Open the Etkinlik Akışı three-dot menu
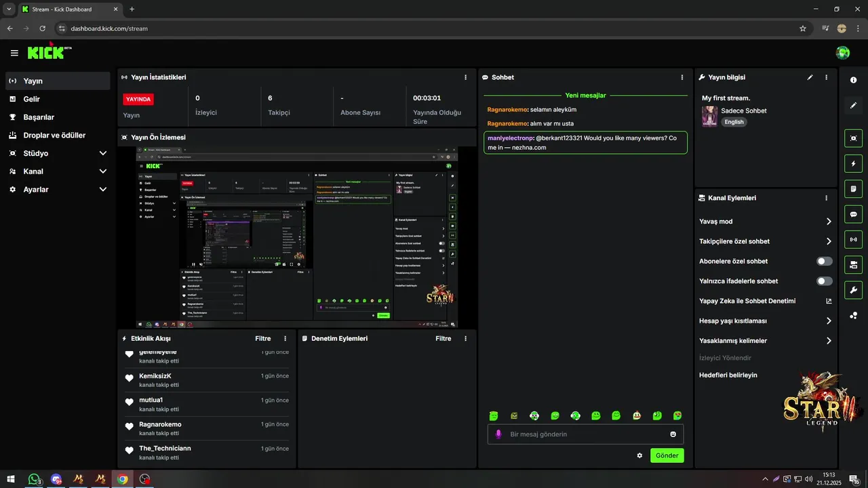The width and height of the screenshot is (868, 488). pos(285,338)
